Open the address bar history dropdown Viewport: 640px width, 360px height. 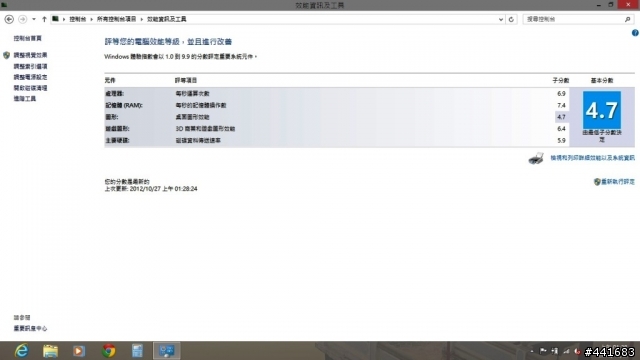click(501, 19)
